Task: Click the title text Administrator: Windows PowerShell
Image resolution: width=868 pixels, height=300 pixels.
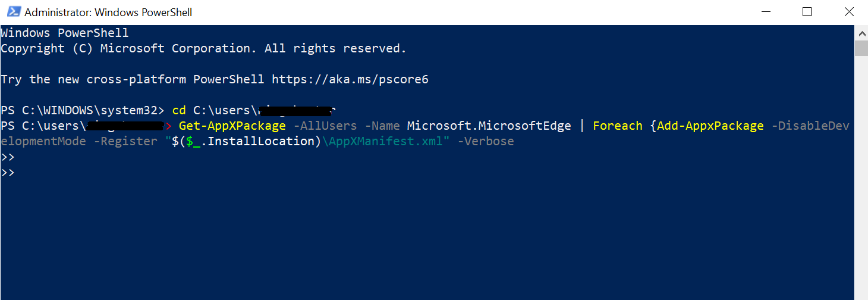Action: (x=109, y=12)
